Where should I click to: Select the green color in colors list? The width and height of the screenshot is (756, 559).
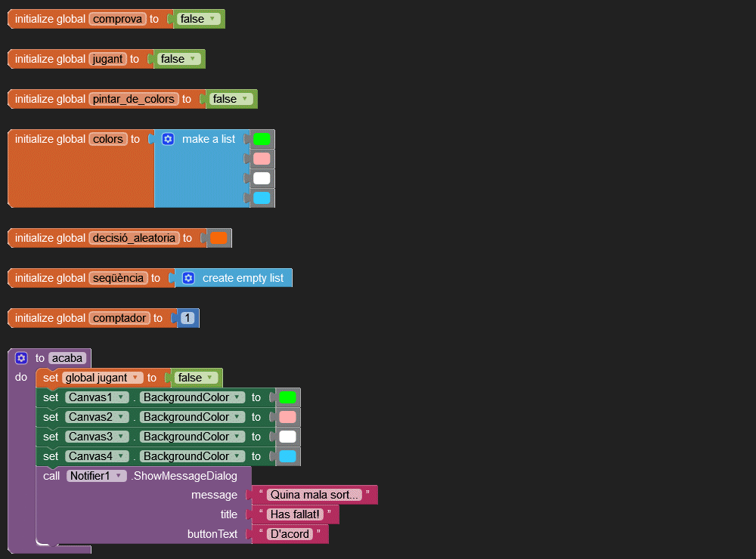[x=262, y=139]
